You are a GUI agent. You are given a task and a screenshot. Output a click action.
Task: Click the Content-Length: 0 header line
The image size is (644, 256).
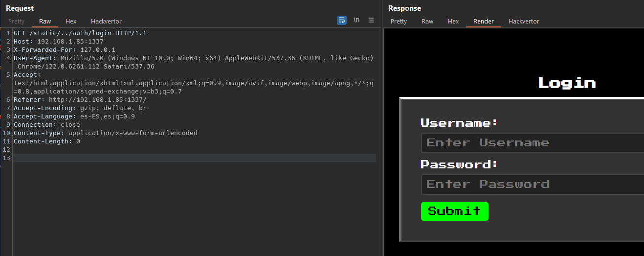[46, 141]
